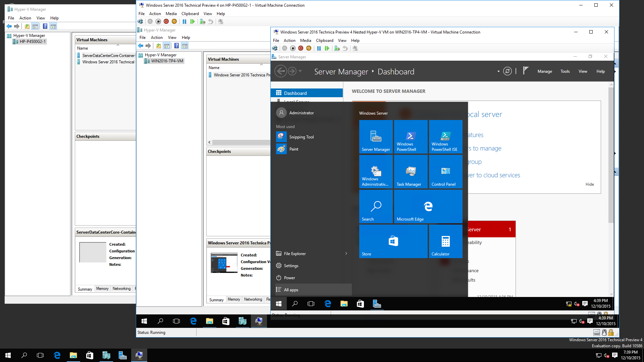Open the Calculator tile
The width and height of the screenshot is (644, 362).
tap(445, 241)
